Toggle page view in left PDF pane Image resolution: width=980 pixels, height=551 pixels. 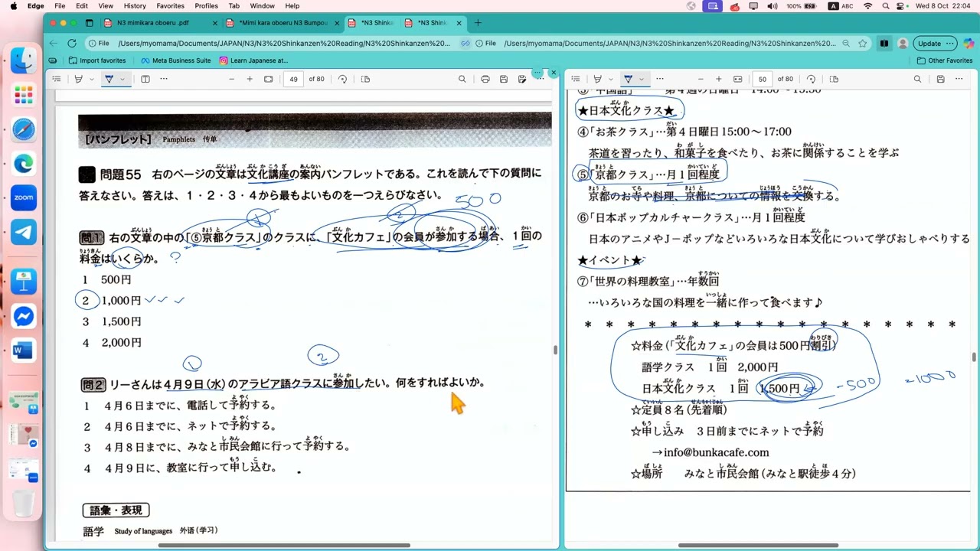pyautogui.click(x=365, y=79)
